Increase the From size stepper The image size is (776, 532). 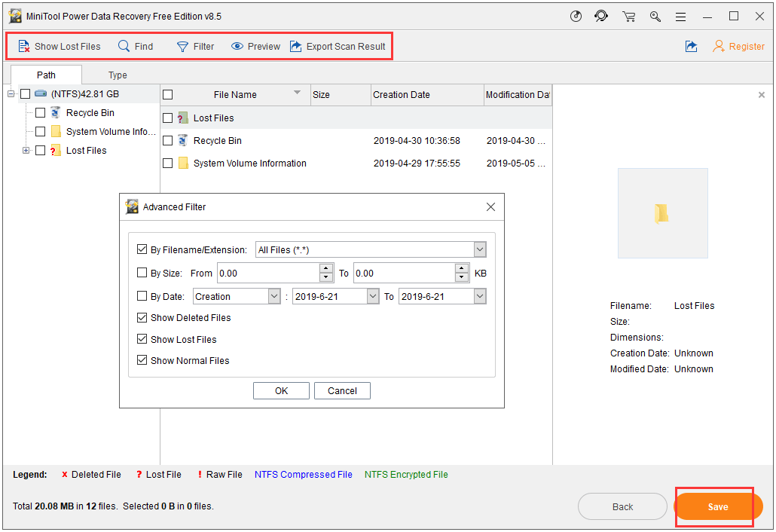pyautogui.click(x=326, y=268)
